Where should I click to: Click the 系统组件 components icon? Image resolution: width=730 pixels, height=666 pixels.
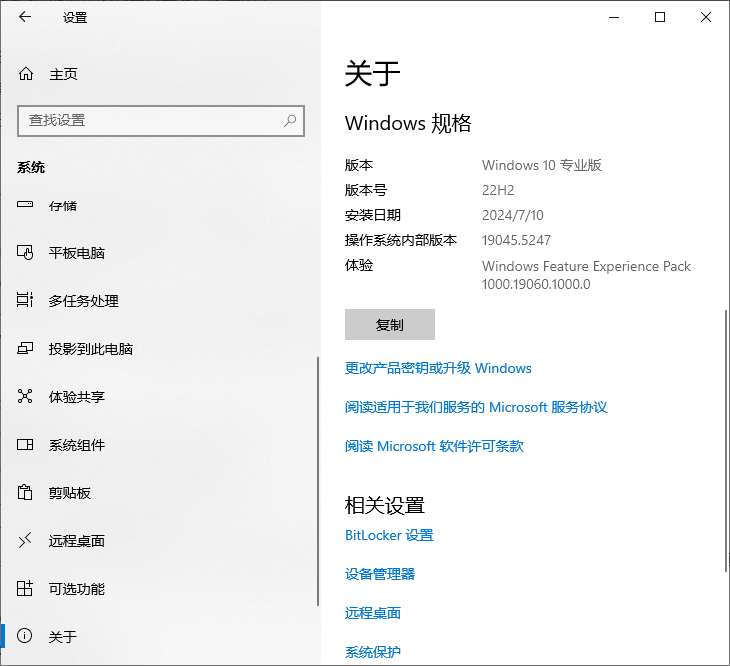pos(25,444)
